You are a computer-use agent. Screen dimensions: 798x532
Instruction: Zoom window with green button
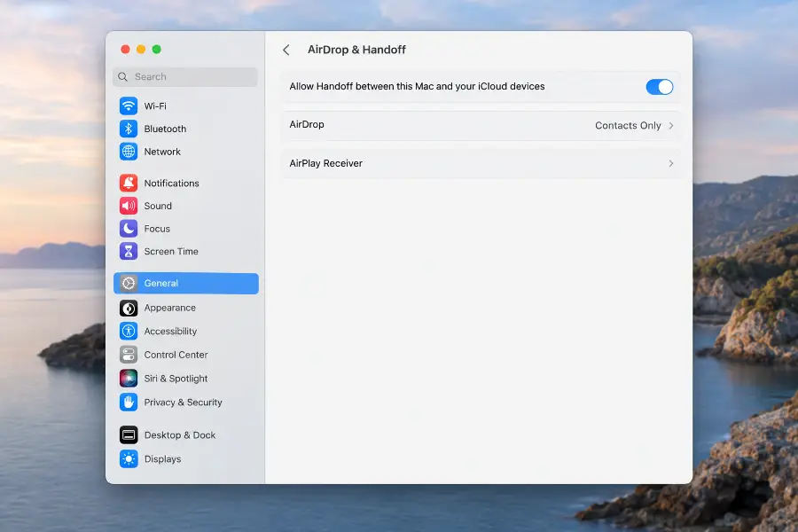point(157,50)
